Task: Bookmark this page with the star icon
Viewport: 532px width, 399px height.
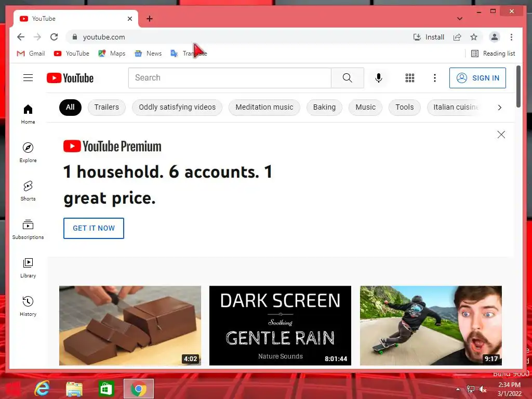Action: [474, 37]
